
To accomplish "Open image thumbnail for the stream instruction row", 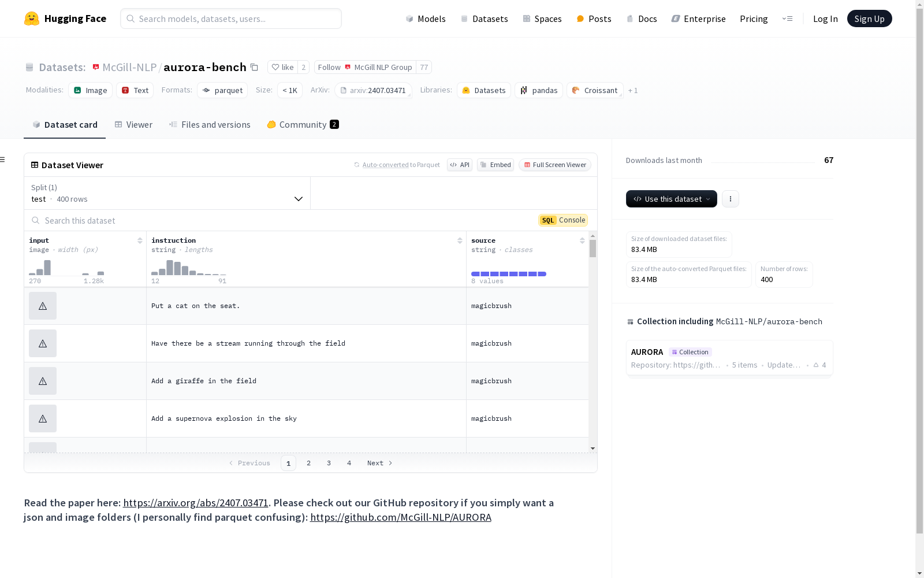I will tap(43, 343).
